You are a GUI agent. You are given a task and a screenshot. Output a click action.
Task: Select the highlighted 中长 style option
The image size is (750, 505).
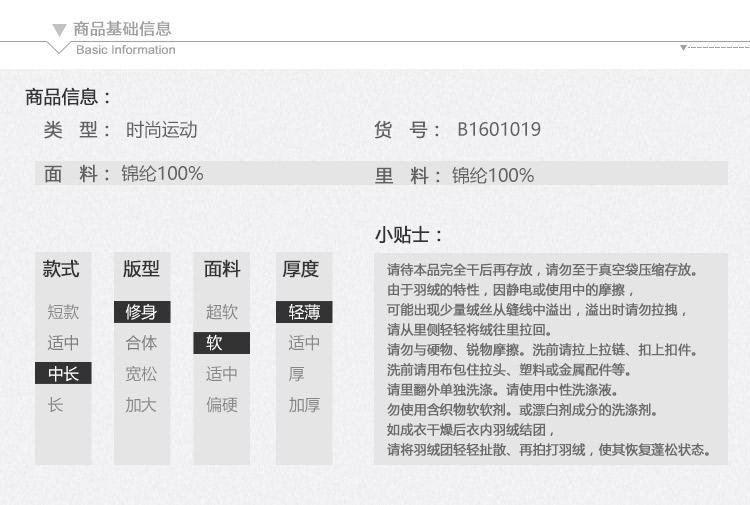point(63,373)
